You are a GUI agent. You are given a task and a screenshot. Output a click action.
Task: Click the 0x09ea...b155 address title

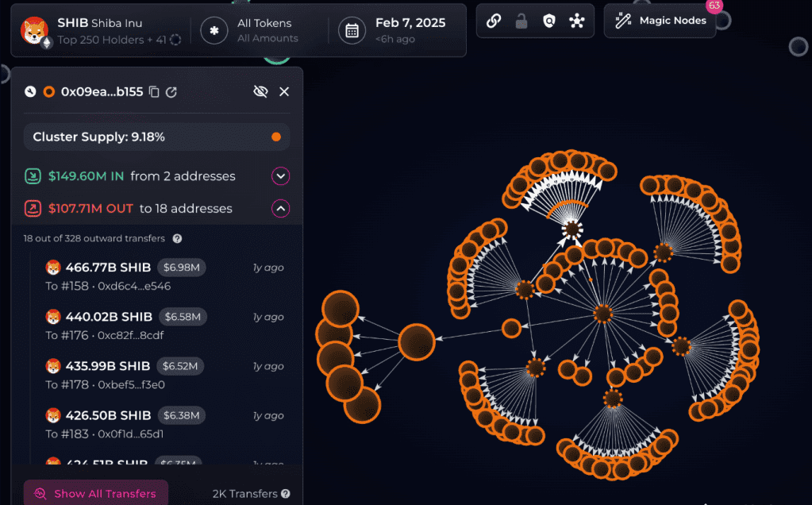coord(102,91)
